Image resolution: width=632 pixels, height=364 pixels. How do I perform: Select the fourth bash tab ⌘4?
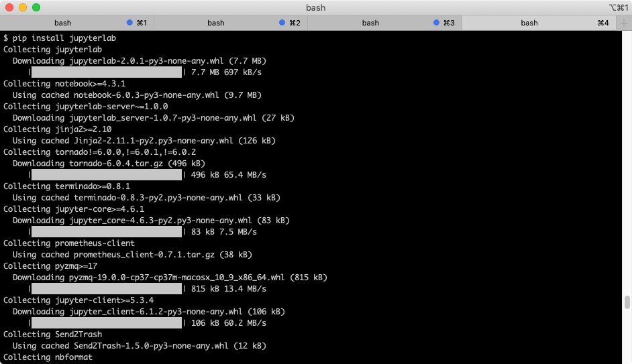click(539, 23)
